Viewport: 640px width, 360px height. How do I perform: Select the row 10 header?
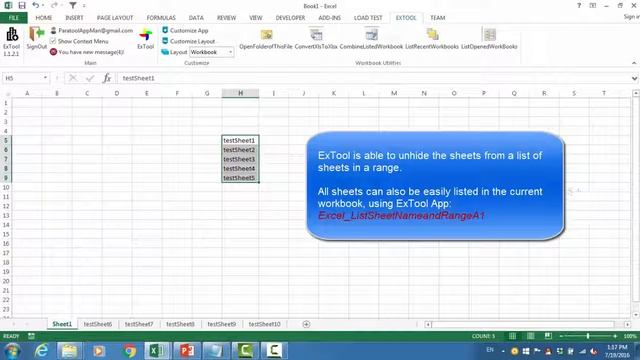tap(6, 187)
